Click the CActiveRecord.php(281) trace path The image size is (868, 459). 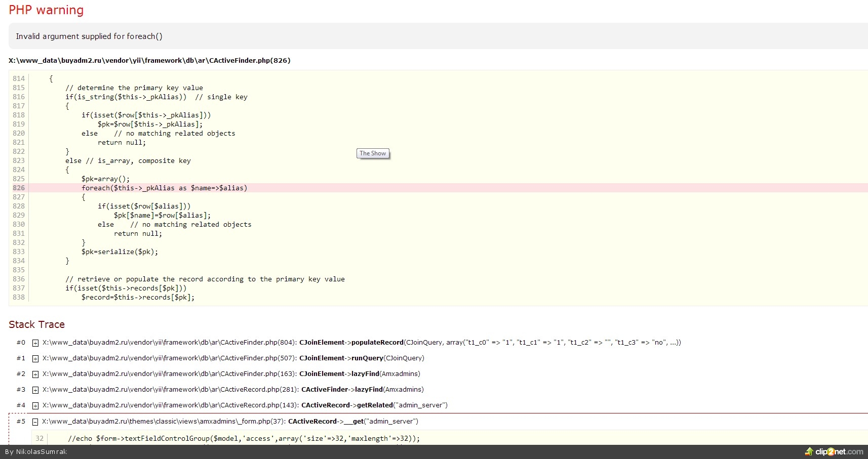[x=170, y=390]
